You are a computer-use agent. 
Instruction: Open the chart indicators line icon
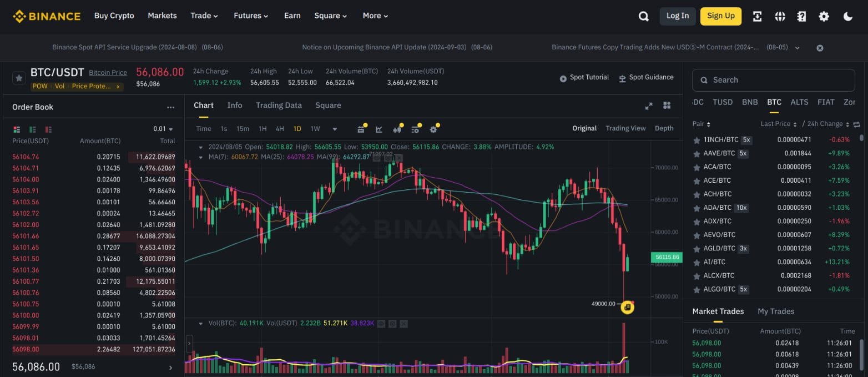click(x=379, y=129)
